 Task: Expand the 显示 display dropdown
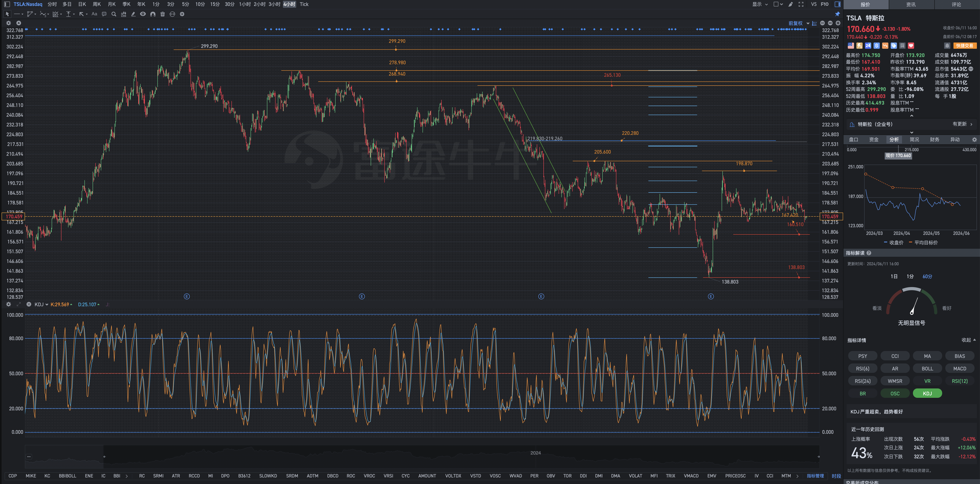[x=760, y=4]
